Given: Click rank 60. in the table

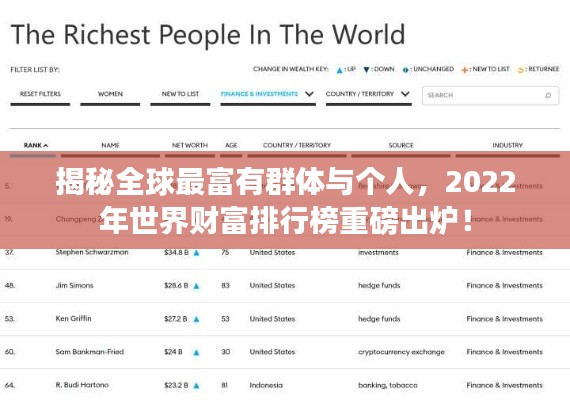Looking at the screenshot, I should tap(10, 352).
